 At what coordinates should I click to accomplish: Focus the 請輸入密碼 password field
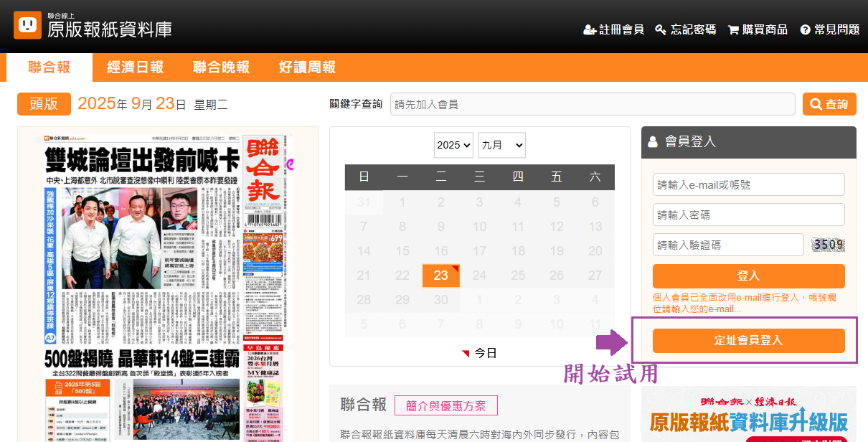(x=749, y=215)
